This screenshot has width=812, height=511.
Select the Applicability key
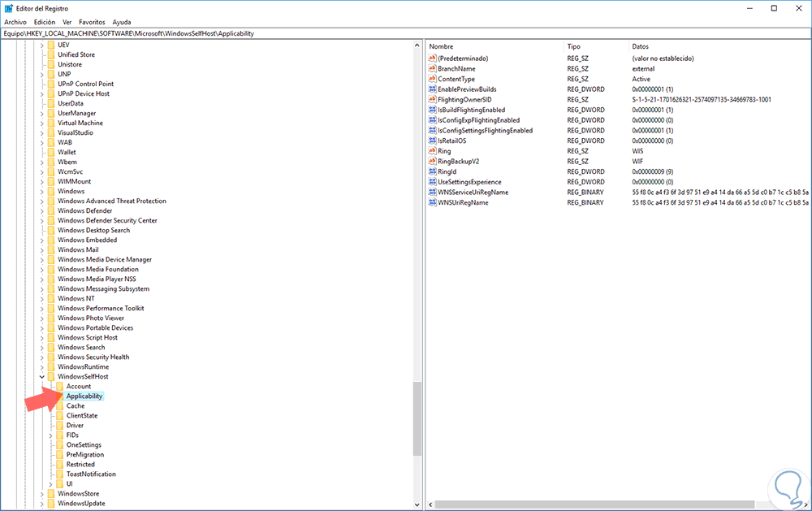click(x=84, y=396)
